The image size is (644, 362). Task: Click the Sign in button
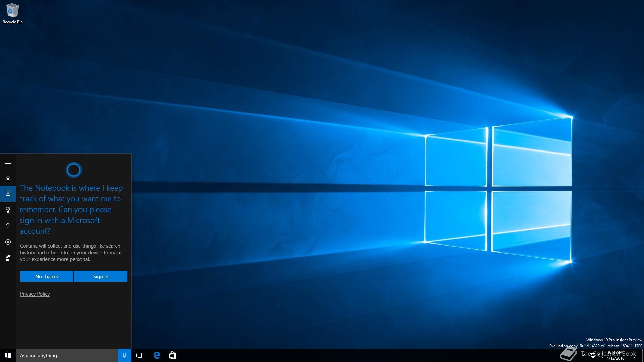[x=101, y=276]
